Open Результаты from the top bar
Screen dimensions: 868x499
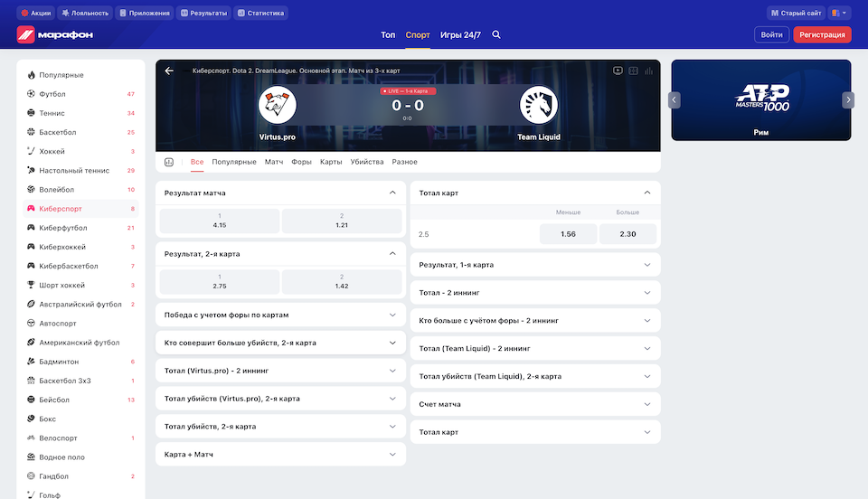point(203,13)
